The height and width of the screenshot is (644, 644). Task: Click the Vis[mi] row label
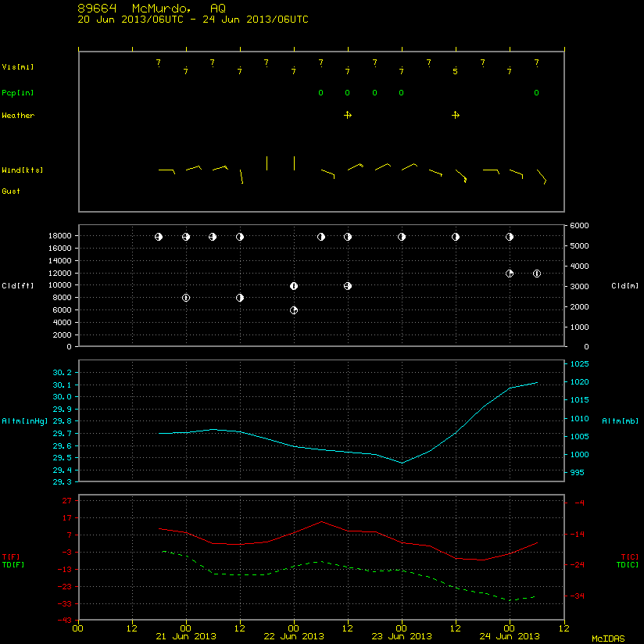click(18, 67)
